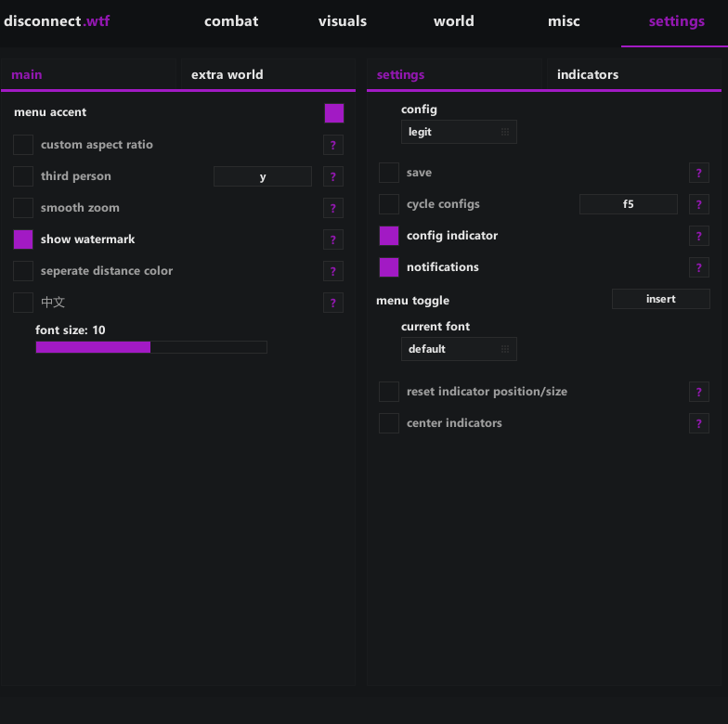Expand the current font dropdown

pyautogui.click(x=459, y=349)
